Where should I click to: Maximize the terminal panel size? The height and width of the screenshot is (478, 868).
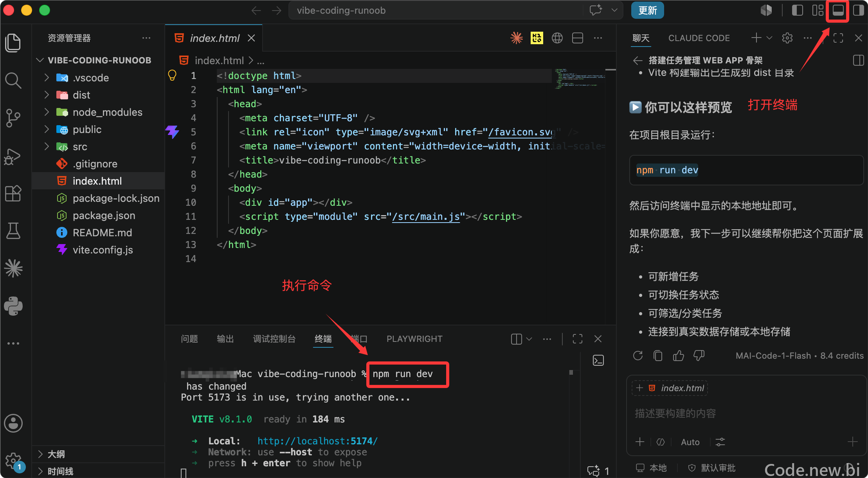coord(578,339)
